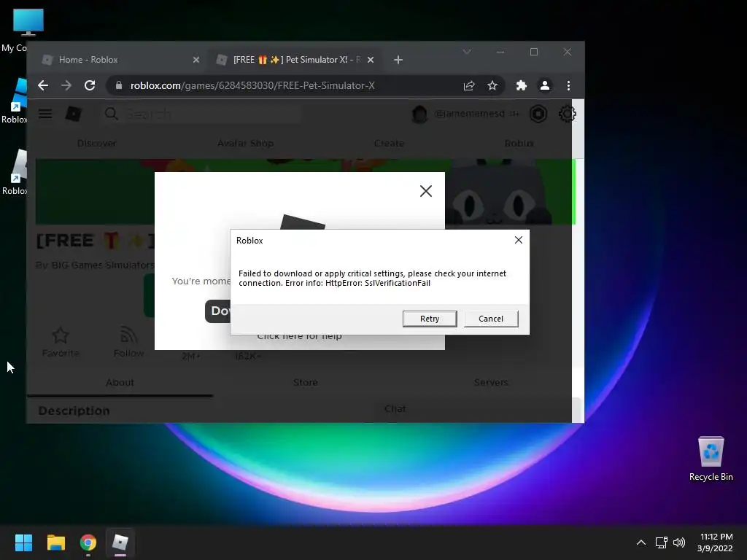This screenshot has width=747, height=560.
Task: Switch to the Home - Roblox tab
Action: point(113,60)
